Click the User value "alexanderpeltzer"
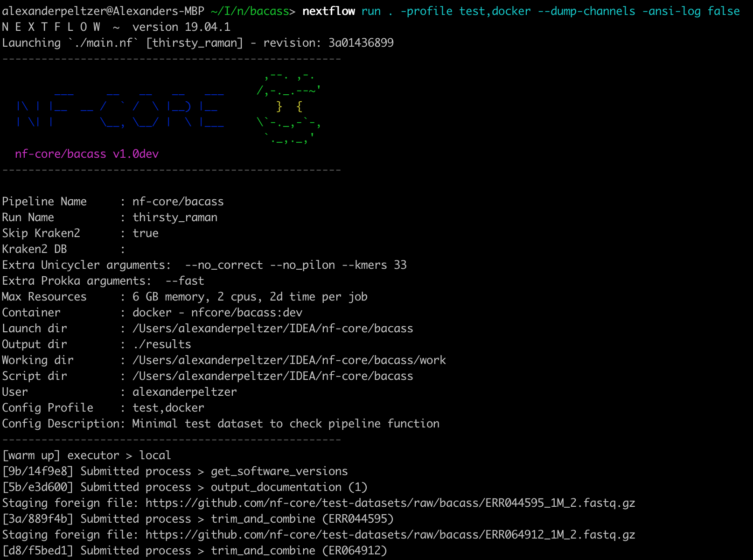Image resolution: width=753 pixels, height=560 pixels. coord(185,392)
